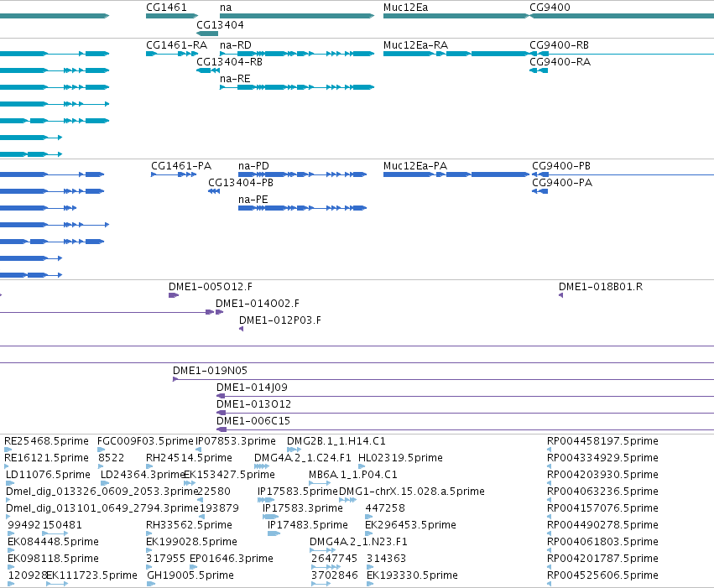Select EST RP004490278.5prime
714x588 pixels.
(x=602, y=525)
